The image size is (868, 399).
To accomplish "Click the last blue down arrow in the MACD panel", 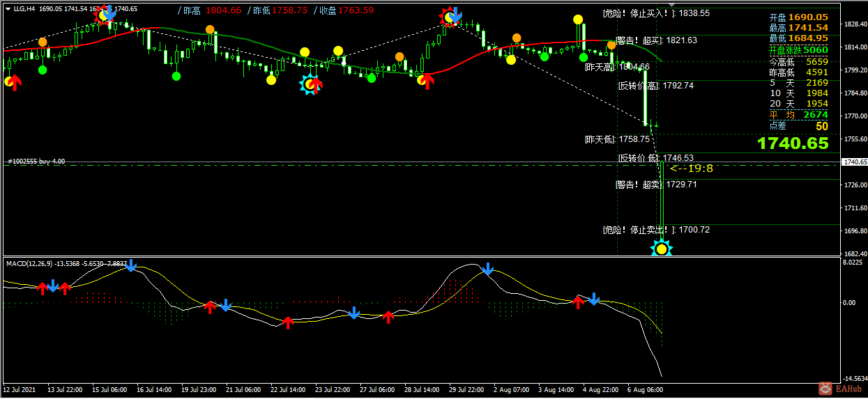I will pyautogui.click(x=594, y=299).
